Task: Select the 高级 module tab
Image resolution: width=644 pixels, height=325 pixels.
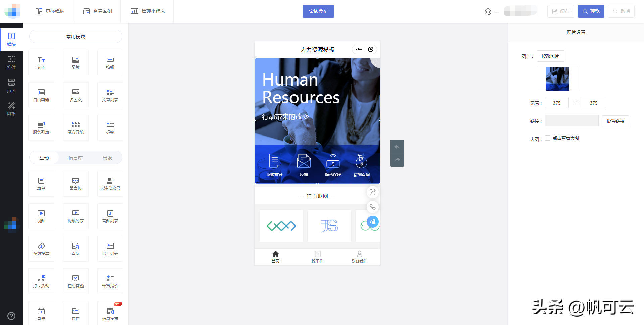Action: tap(107, 157)
